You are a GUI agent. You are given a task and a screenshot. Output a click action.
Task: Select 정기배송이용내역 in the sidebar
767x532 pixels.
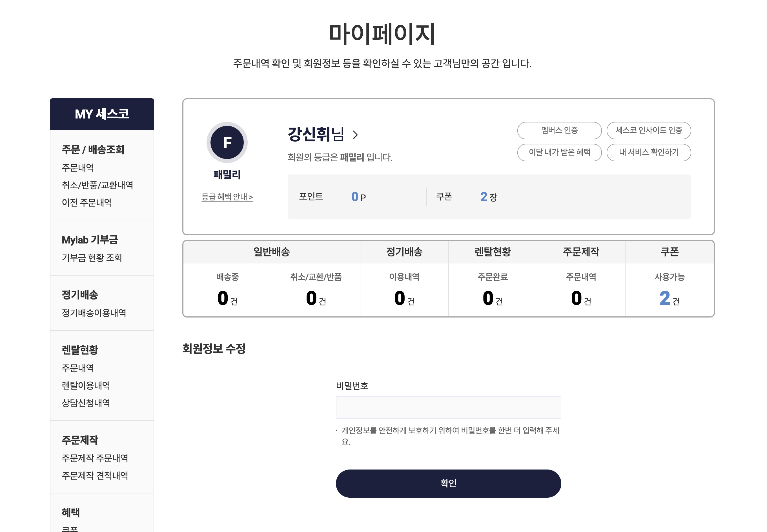pos(94,313)
